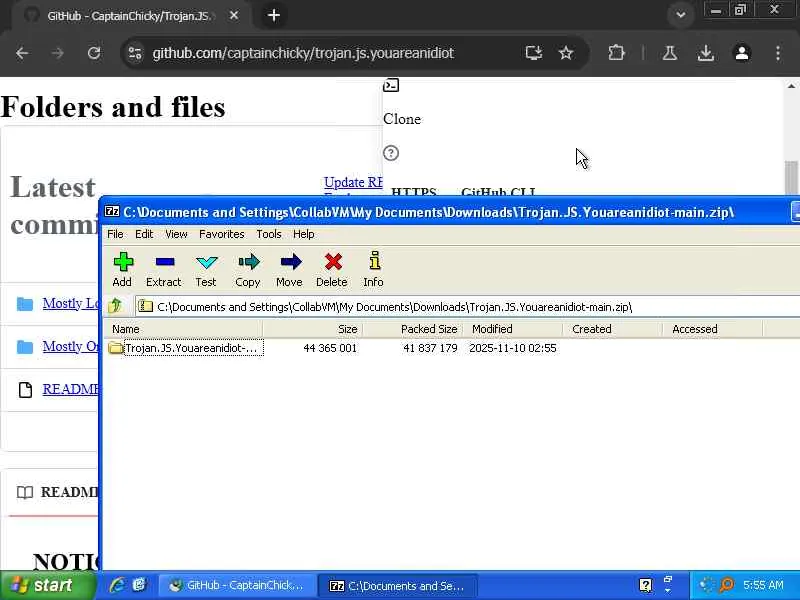This screenshot has width=800, height=600.
Task: Switch to GitHub CaptainChick taskbar button
Action: (236, 586)
